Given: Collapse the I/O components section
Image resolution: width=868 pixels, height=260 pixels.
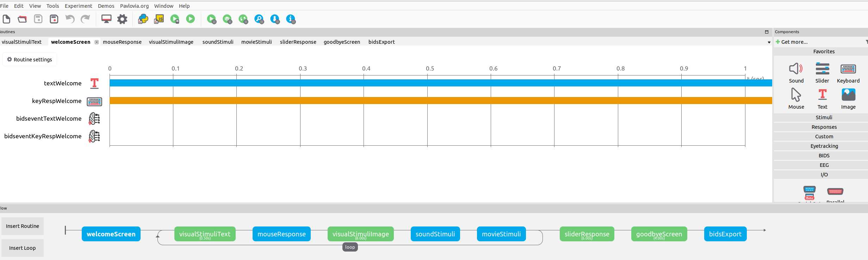Looking at the screenshot, I should click(824, 175).
